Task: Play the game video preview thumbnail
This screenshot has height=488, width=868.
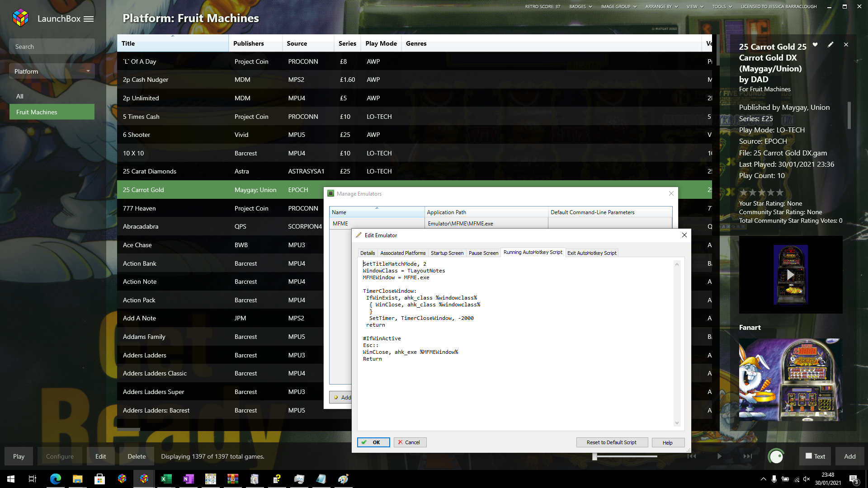Action: 790,275
